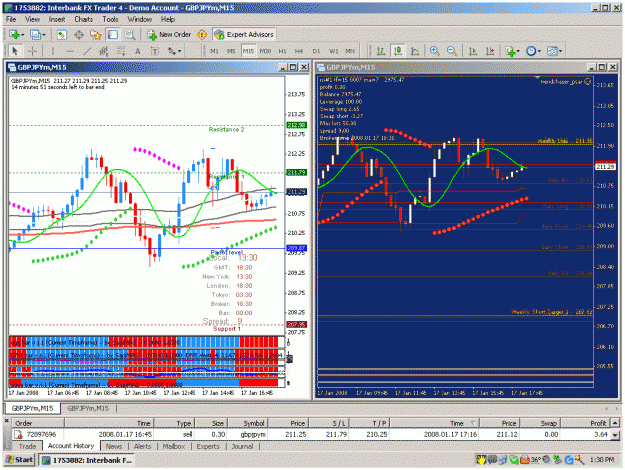
Task: Show the Navigator panel icon
Action: [96, 35]
